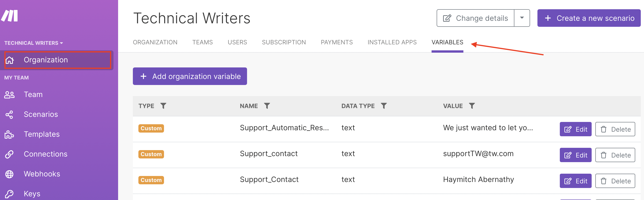Switch to the INSTALLED APPS tab
The width and height of the screenshot is (644, 200).
point(392,42)
